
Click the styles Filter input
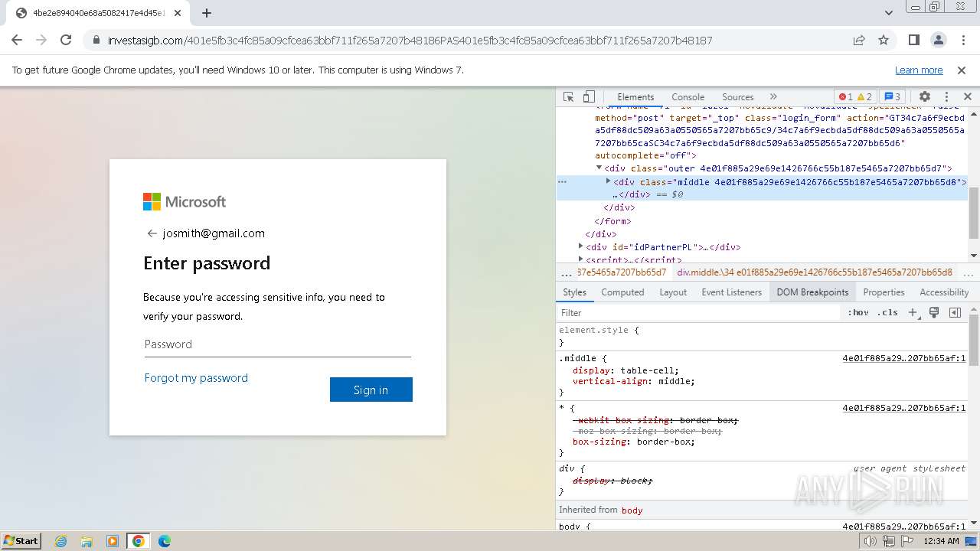click(698, 312)
